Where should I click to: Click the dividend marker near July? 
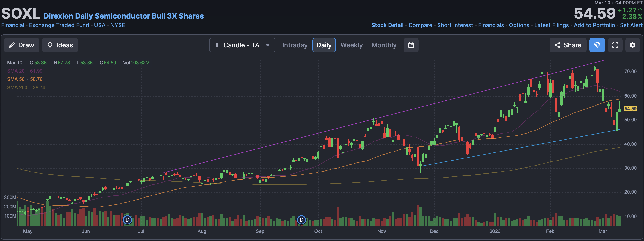(x=128, y=220)
